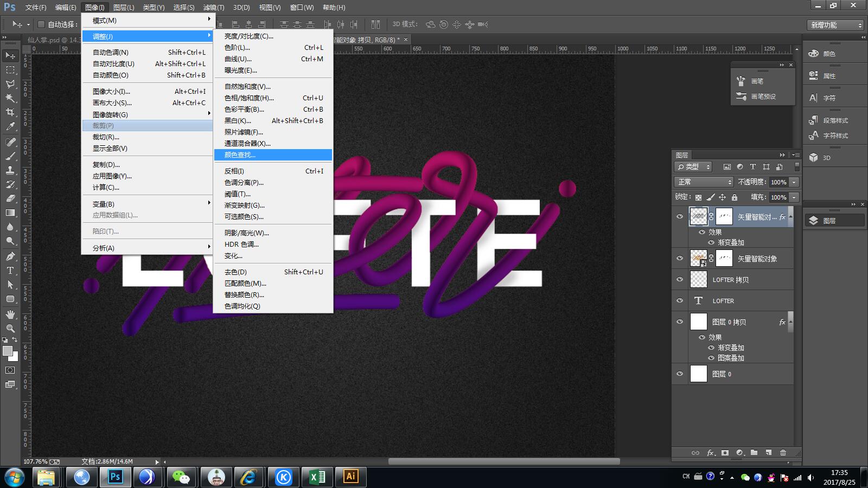
Task: Select the Move tool
Action: point(10,56)
